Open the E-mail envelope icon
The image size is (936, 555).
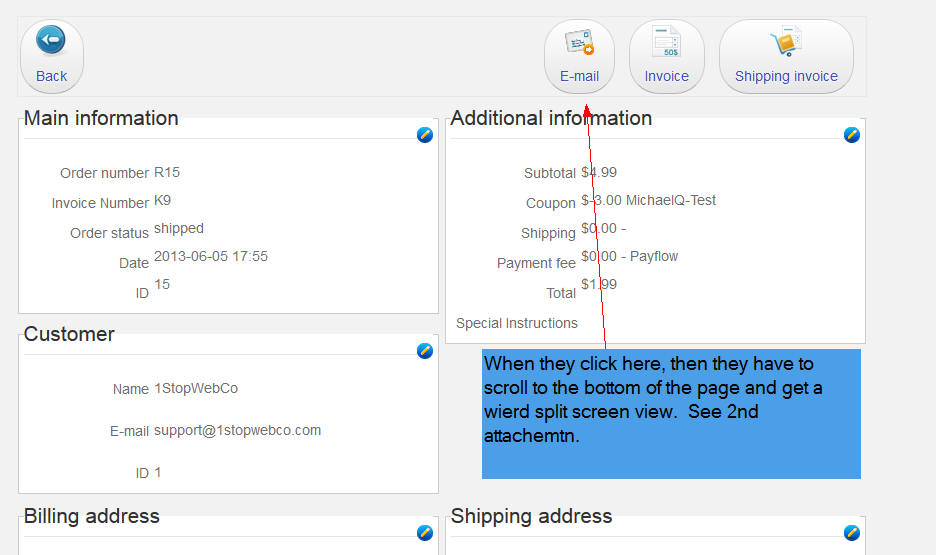[579, 43]
